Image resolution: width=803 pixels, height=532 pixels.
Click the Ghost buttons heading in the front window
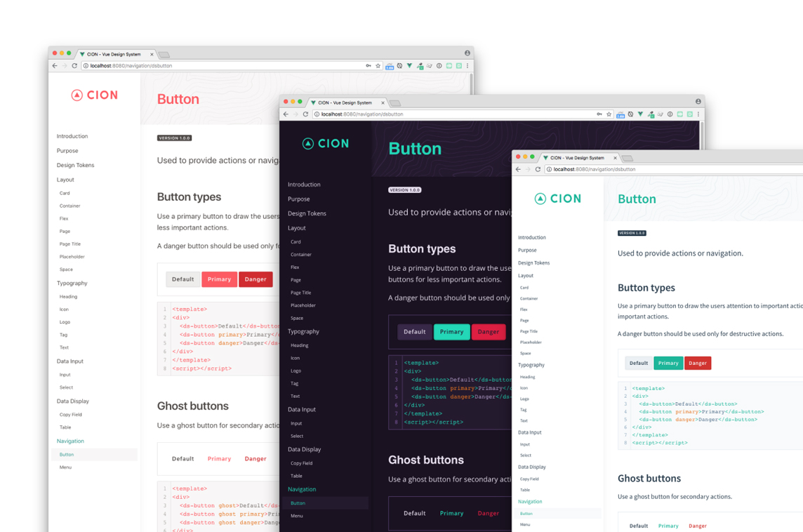click(649, 478)
